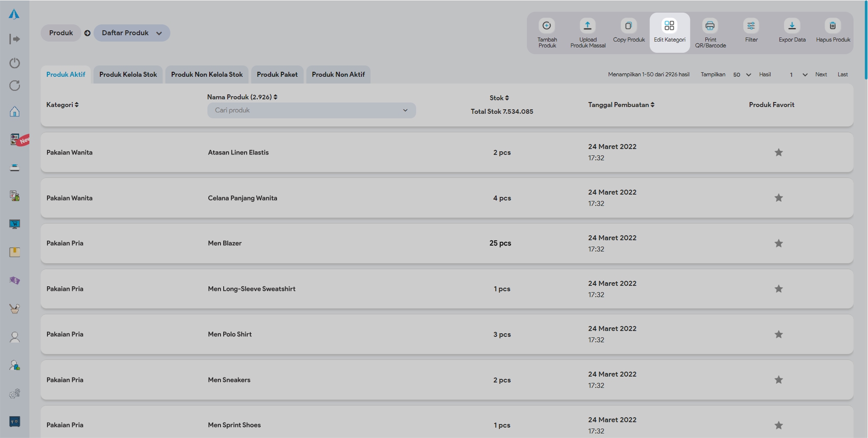This screenshot has height=438, width=868.
Task: Click the power icon in sidebar
Action: pyautogui.click(x=14, y=63)
